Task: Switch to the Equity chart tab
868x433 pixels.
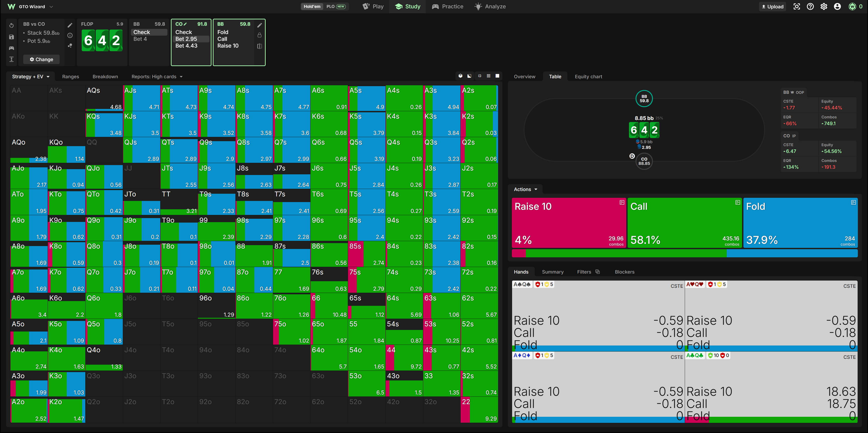Action: coord(588,76)
